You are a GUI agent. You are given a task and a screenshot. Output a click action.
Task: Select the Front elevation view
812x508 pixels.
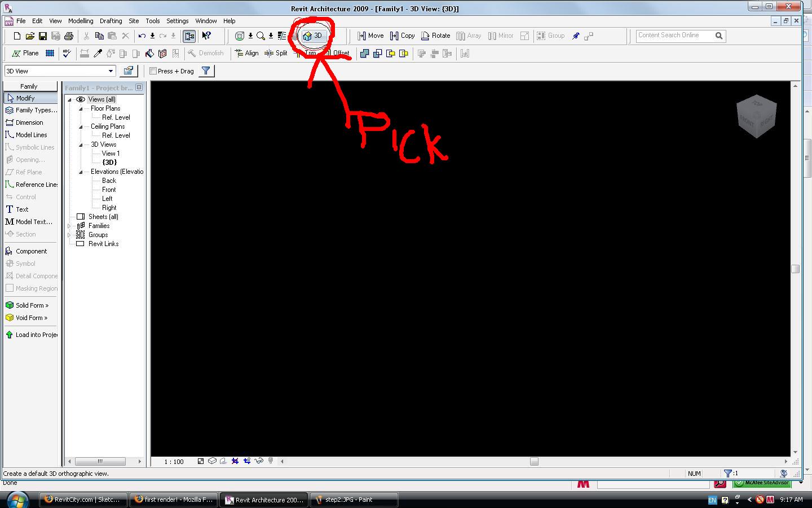point(109,190)
